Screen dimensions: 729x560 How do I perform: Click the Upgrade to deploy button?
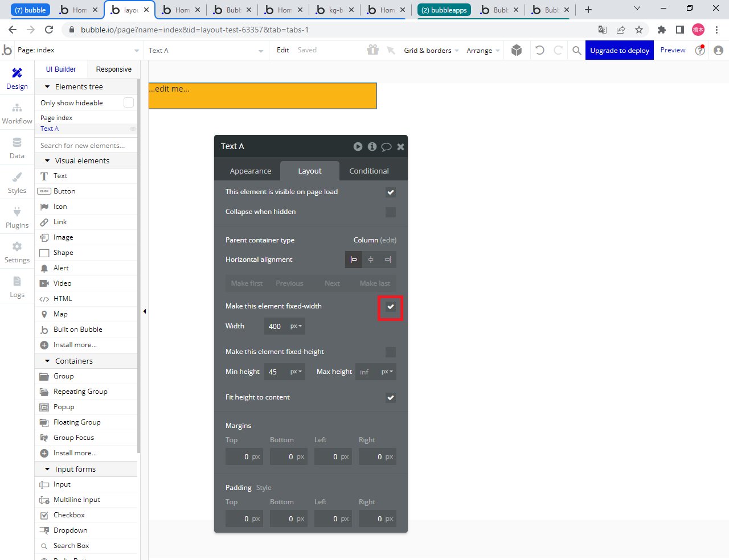[619, 51]
